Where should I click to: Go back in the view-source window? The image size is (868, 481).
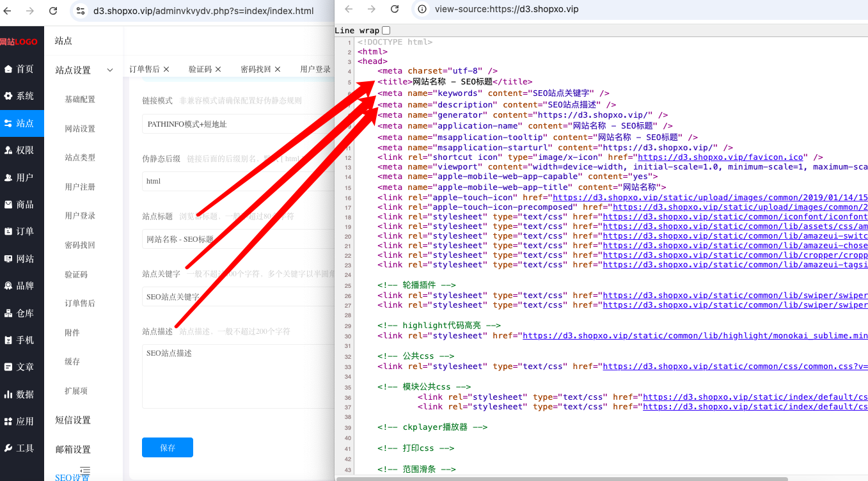(x=348, y=9)
